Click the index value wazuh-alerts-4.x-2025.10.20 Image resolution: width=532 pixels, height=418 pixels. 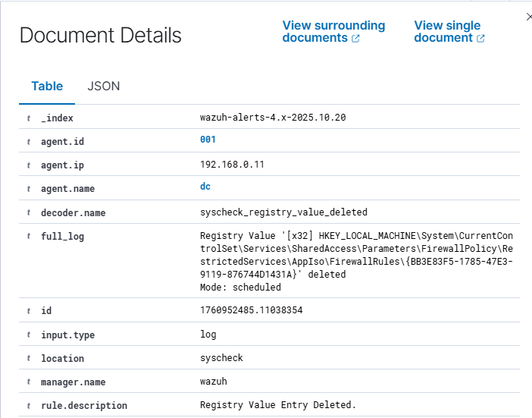[x=274, y=118]
